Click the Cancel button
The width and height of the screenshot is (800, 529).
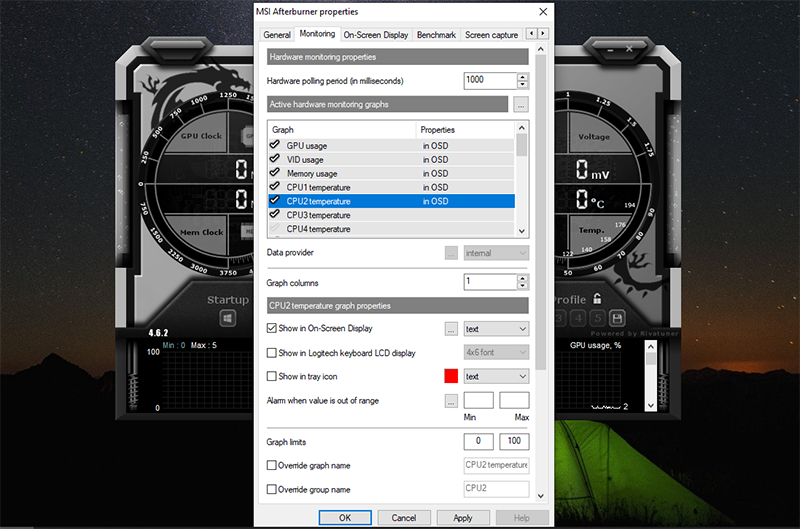(404, 518)
